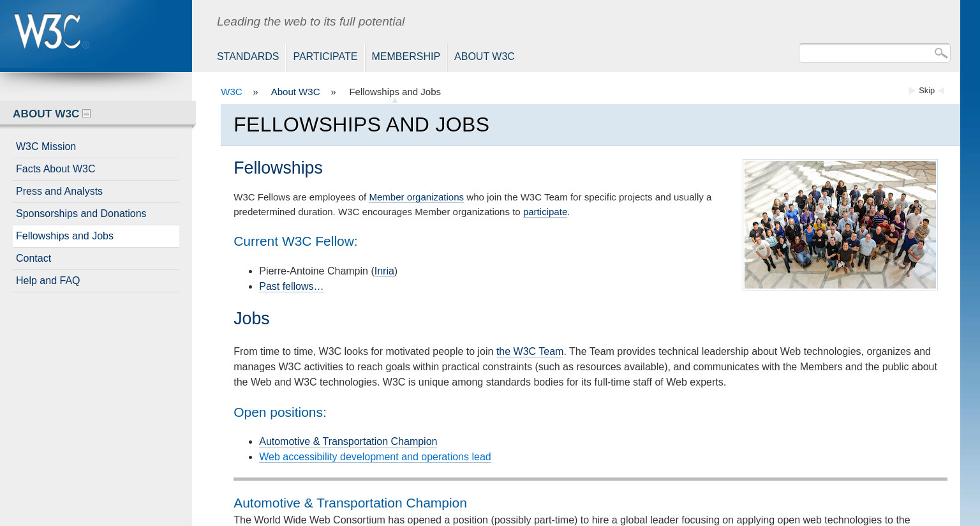
Task: Open the Standards menu
Action: coord(248,57)
